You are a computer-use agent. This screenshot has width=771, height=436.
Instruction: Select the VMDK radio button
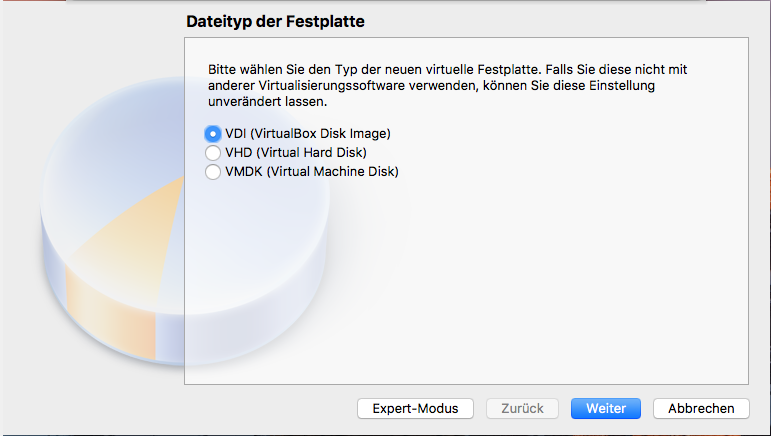(x=212, y=172)
